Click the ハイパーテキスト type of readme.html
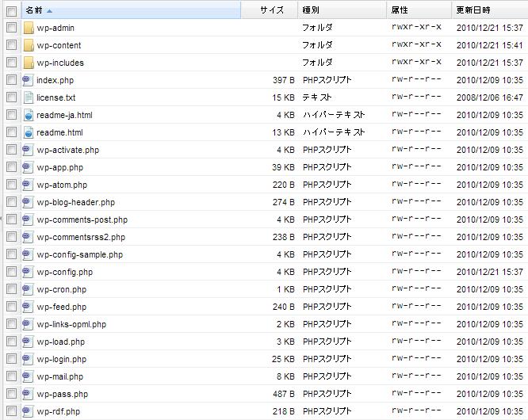Screen dimensions: 528x420 333,132
